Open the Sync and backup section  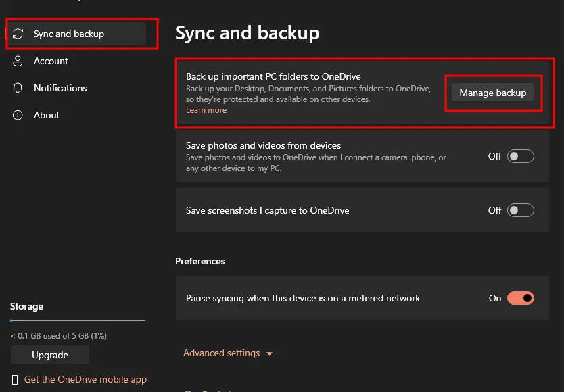[76, 34]
